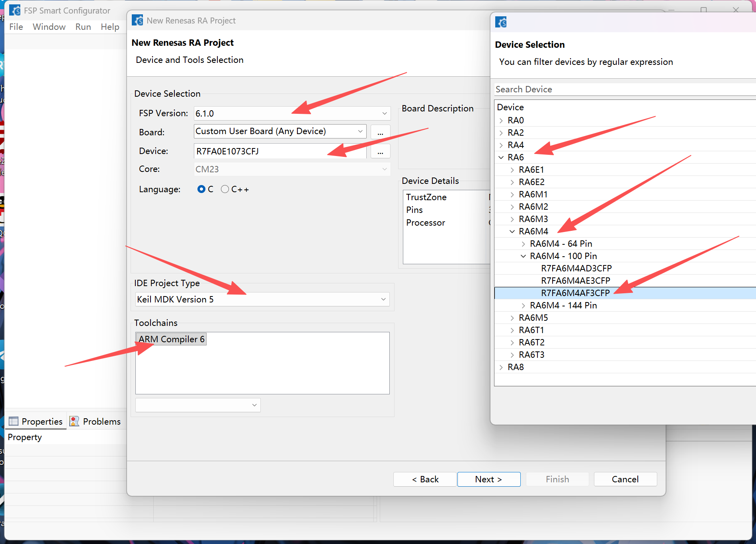
Task: Click the New Renesas RA Project dialog icon
Action: (137, 20)
